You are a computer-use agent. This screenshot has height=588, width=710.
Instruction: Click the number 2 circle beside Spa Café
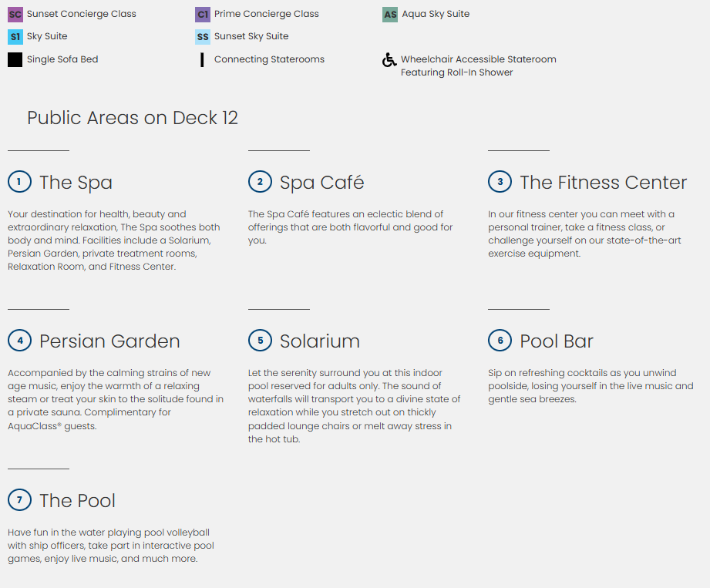(260, 182)
